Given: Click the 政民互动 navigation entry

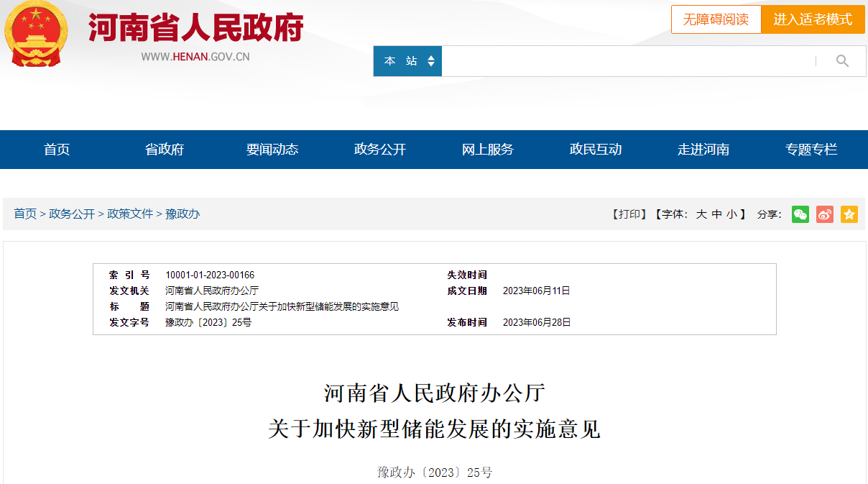Looking at the screenshot, I should click(596, 150).
